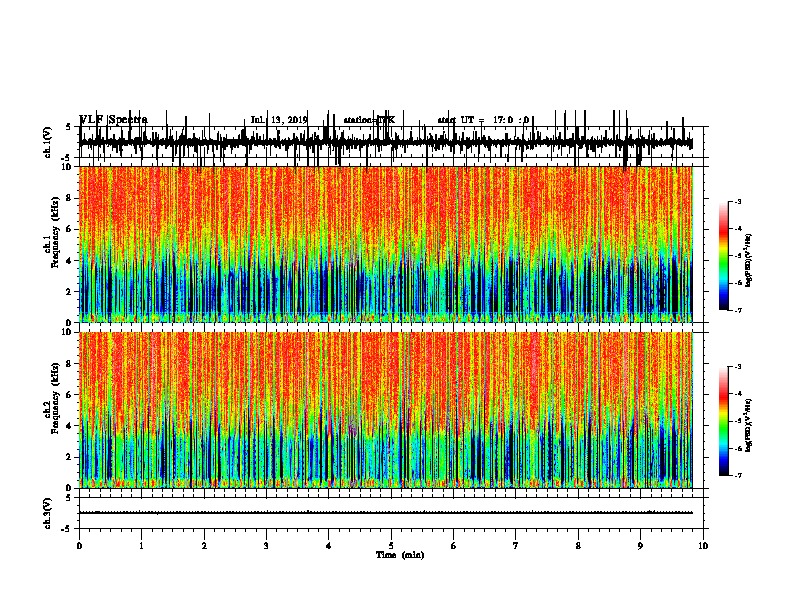Click the "4" frequency tick of ch.1 spectrogram
The image size is (792, 612).
pyautogui.click(x=69, y=261)
